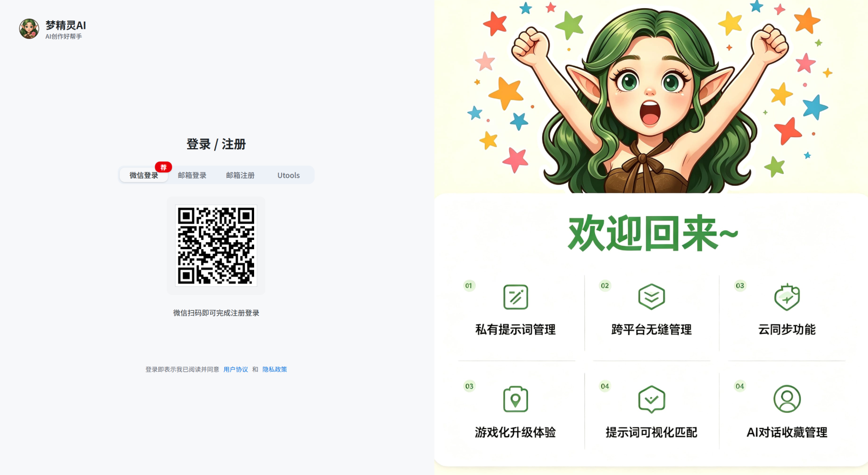Switch to the Utools login tab
The width and height of the screenshot is (868, 475).
[x=288, y=175]
